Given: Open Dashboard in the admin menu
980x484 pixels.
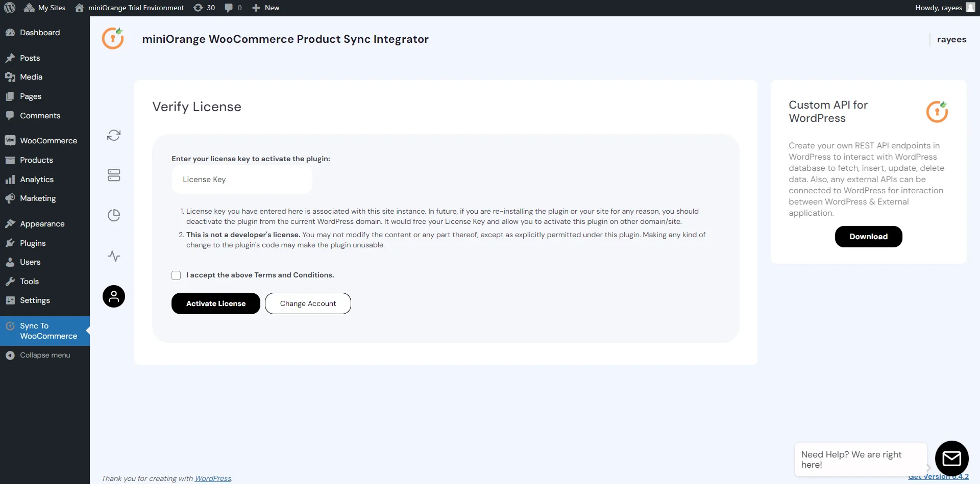Looking at the screenshot, I should pyautogui.click(x=45, y=33).
